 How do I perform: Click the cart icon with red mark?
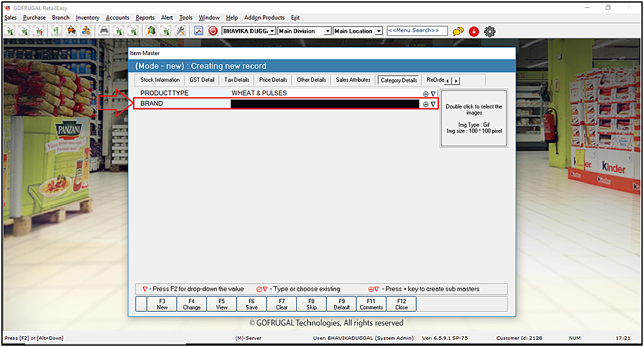[x=39, y=31]
